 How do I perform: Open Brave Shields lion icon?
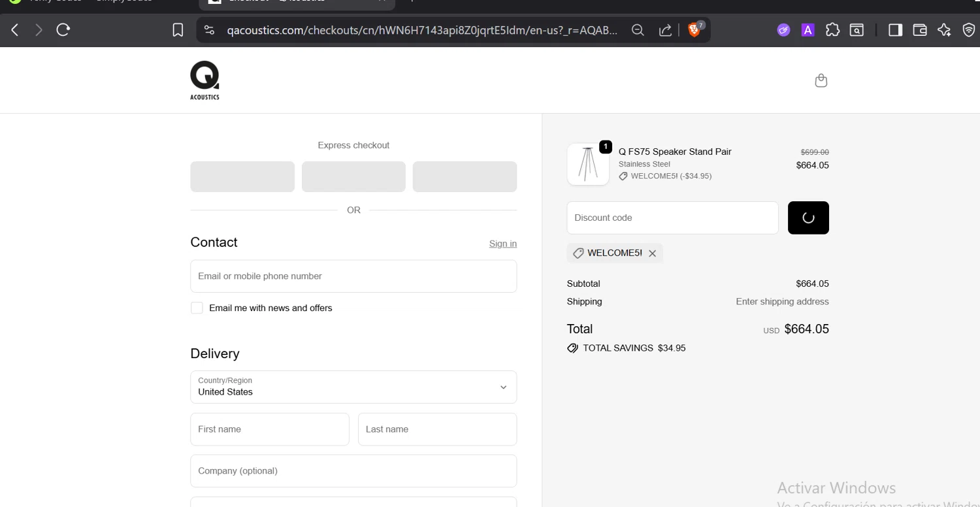[x=695, y=29]
